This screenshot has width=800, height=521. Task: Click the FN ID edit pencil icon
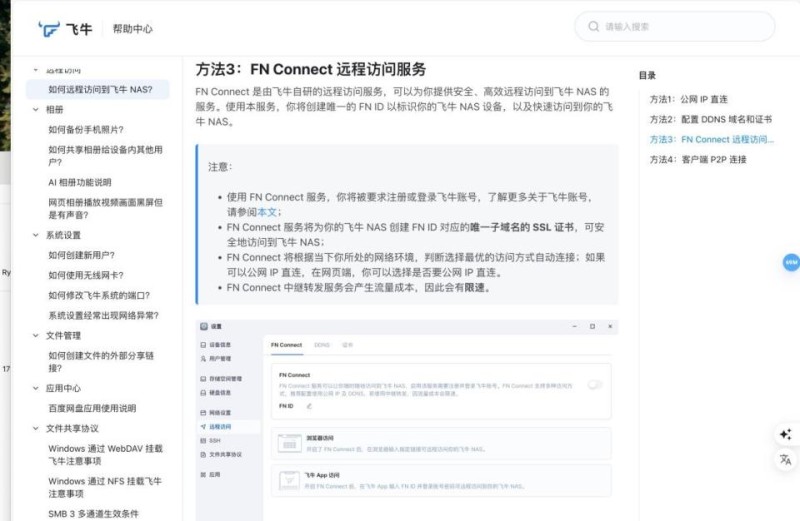click(308, 406)
